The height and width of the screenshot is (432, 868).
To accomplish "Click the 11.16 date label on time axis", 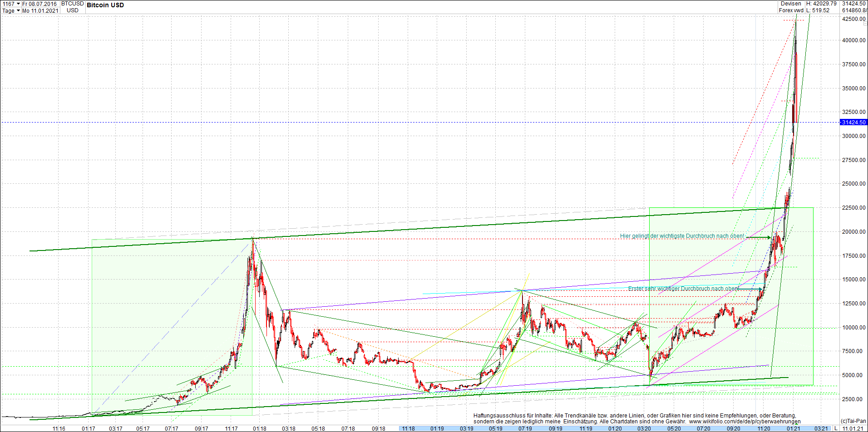I will click(x=59, y=428).
